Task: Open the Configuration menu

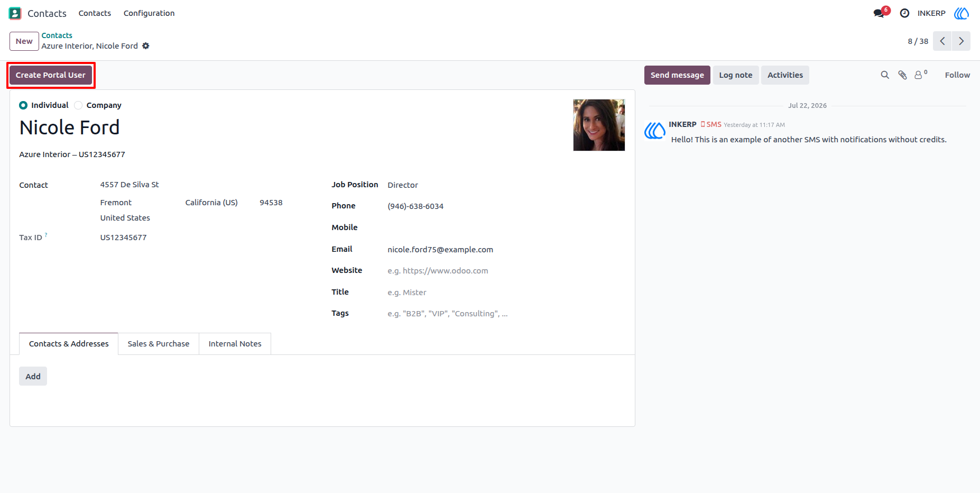Action: pyautogui.click(x=149, y=13)
